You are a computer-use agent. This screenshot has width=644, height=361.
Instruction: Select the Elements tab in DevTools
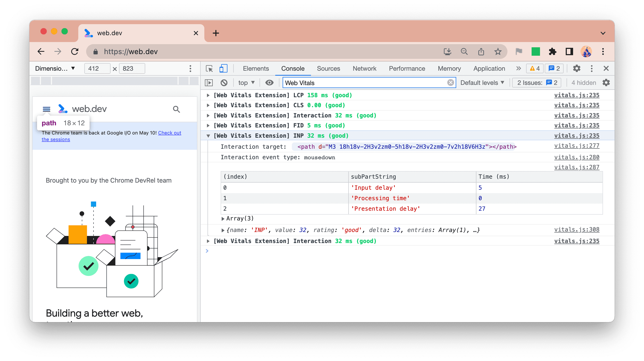(256, 68)
